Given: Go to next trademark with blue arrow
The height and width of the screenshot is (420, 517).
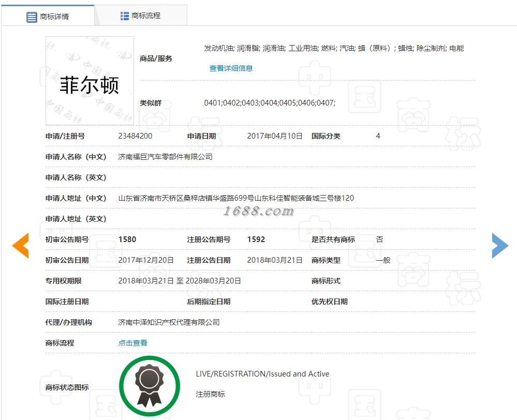Looking at the screenshot, I should [x=500, y=245].
